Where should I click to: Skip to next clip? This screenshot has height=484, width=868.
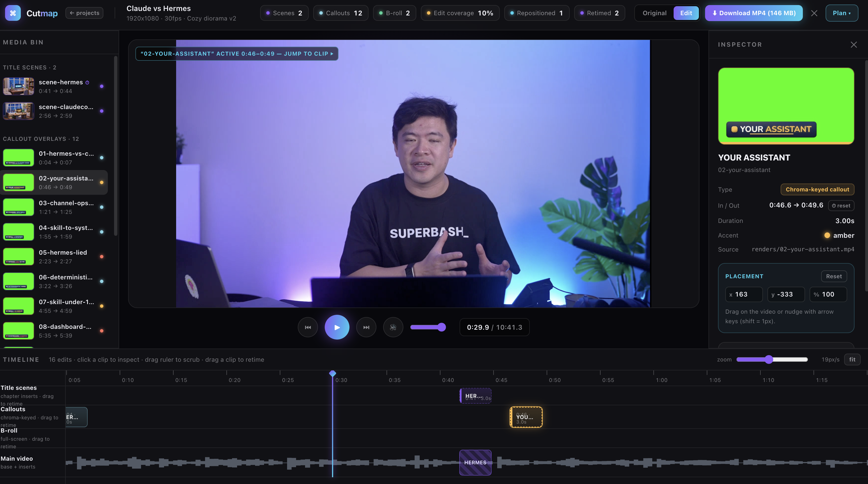(366, 327)
